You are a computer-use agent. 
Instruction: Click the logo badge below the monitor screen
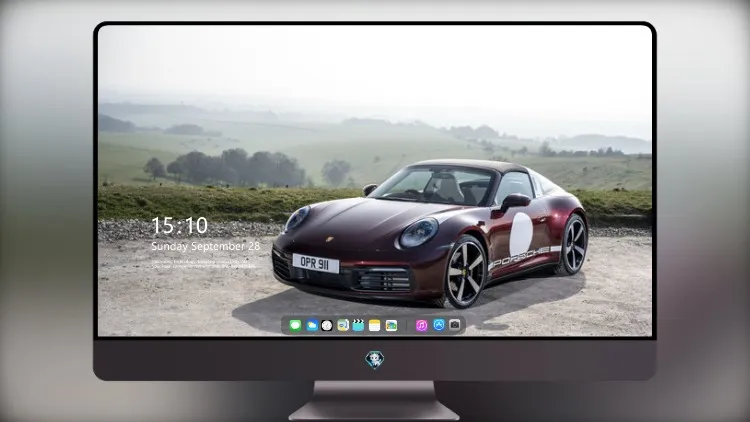375,360
